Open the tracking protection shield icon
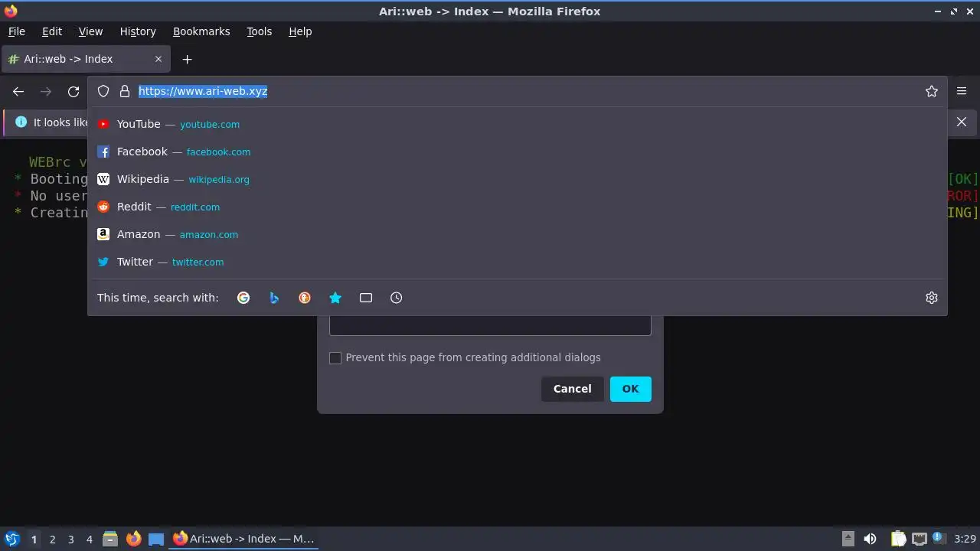The height and width of the screenshot is (551, 980). click(103, 91)
